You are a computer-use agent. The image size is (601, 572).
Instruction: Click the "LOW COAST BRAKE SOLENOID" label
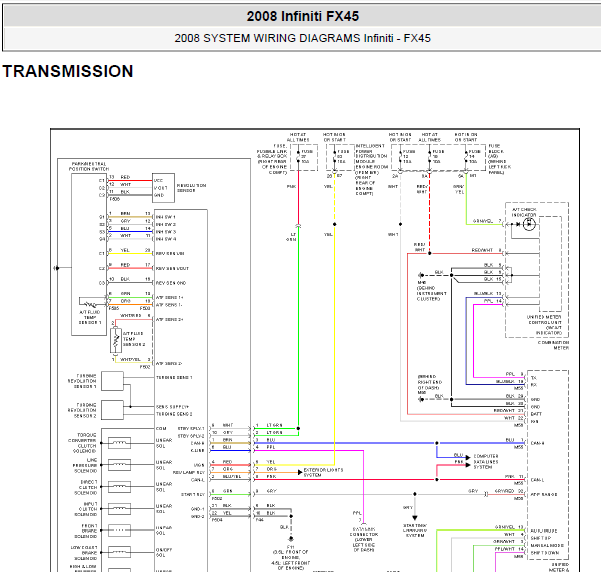click(x=84, y=553)
